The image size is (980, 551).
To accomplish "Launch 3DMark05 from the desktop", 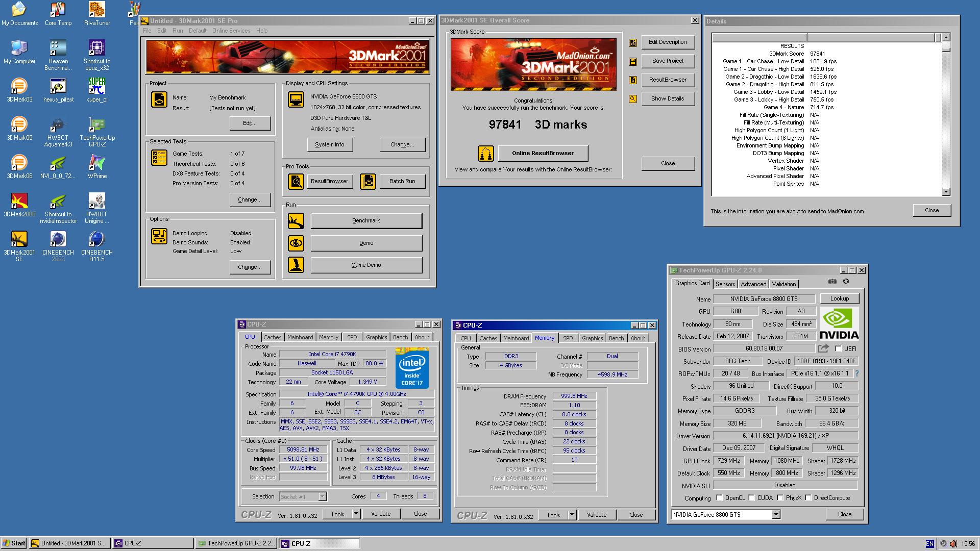I will [x=19, y=129].
